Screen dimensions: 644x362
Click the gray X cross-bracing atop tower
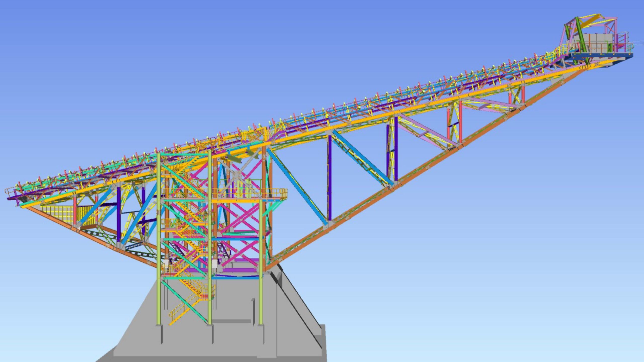(236, 175)
